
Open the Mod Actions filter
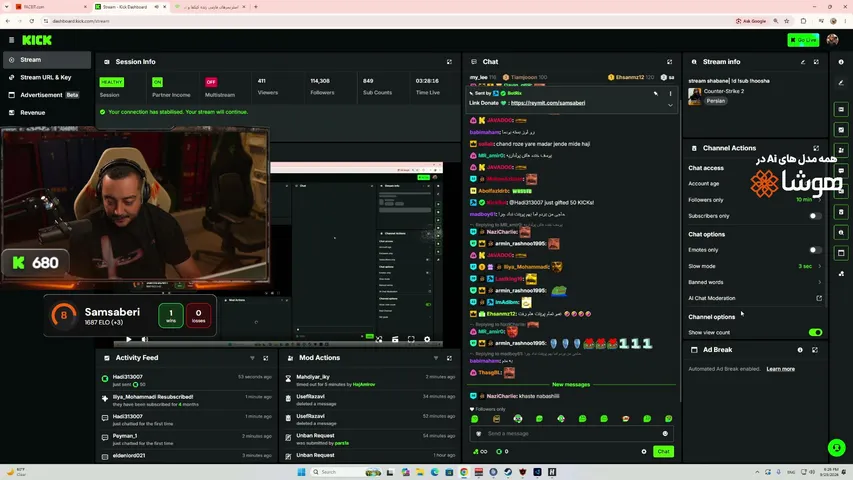[x=436, y=358]
